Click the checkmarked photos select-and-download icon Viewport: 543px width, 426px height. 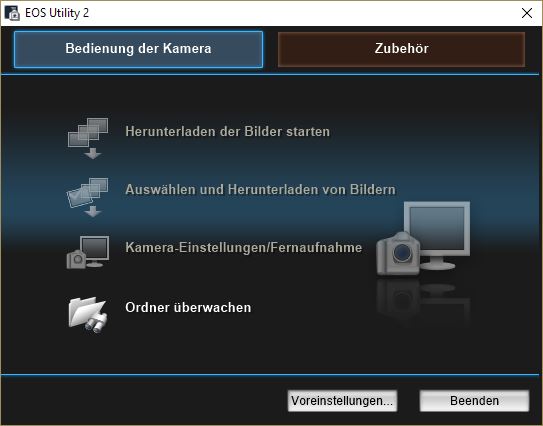click(x=88, y=197)
